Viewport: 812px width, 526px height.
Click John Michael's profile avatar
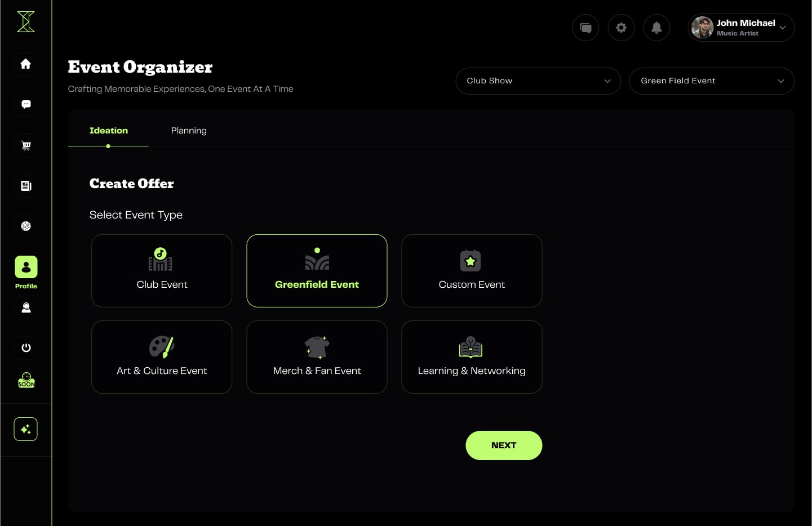pyautogui.click(x=702, y=28)
